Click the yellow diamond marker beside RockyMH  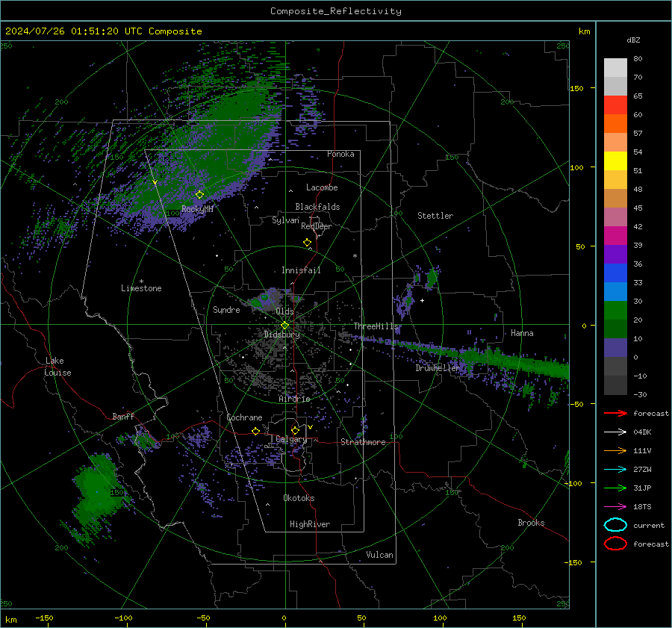(x=199, y=195)
